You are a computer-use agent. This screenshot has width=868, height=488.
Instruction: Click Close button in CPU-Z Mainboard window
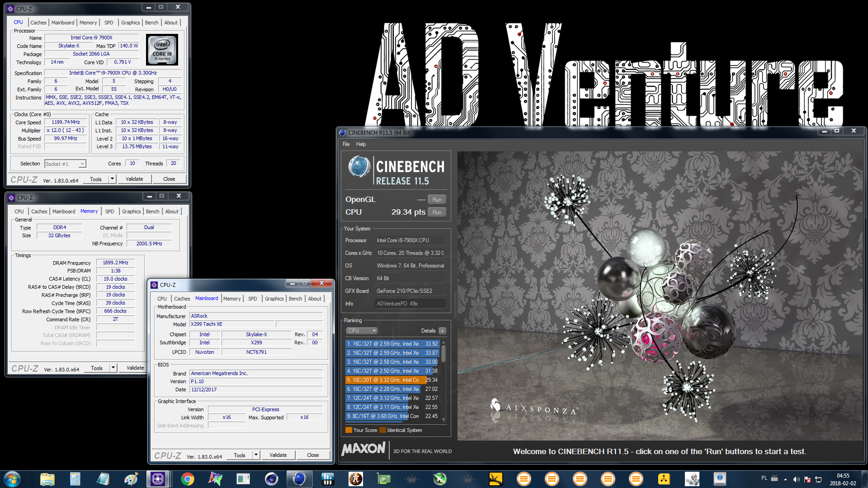point(313,455)
